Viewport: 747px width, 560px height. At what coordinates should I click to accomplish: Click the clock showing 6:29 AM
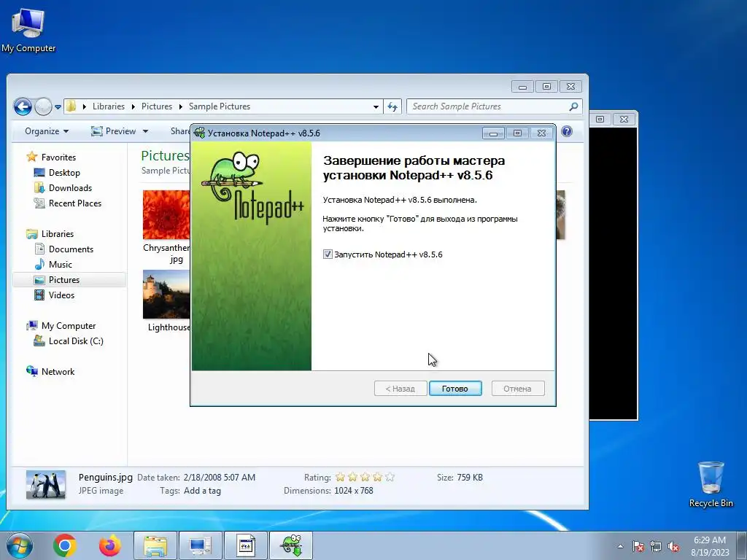(710, 546)
